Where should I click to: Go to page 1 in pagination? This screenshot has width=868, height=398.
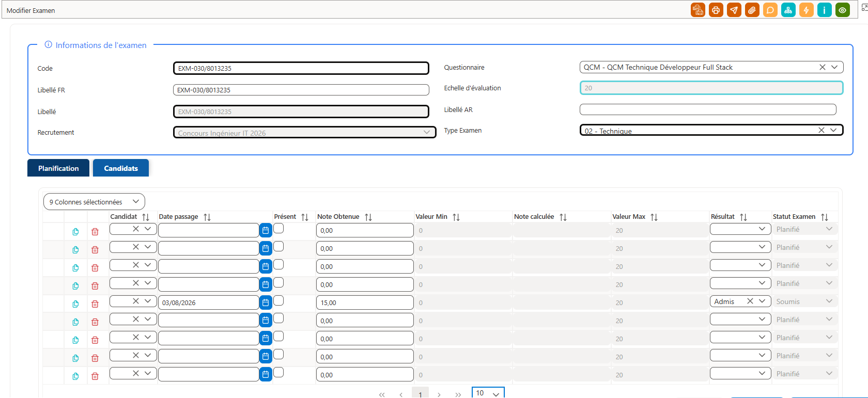click(421, 393)
